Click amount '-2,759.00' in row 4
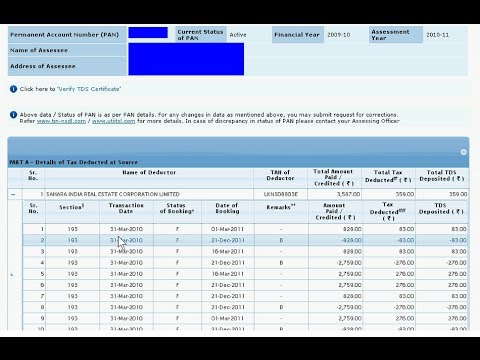The height and width of the screenshot is (360, 480). pos(349,263)
